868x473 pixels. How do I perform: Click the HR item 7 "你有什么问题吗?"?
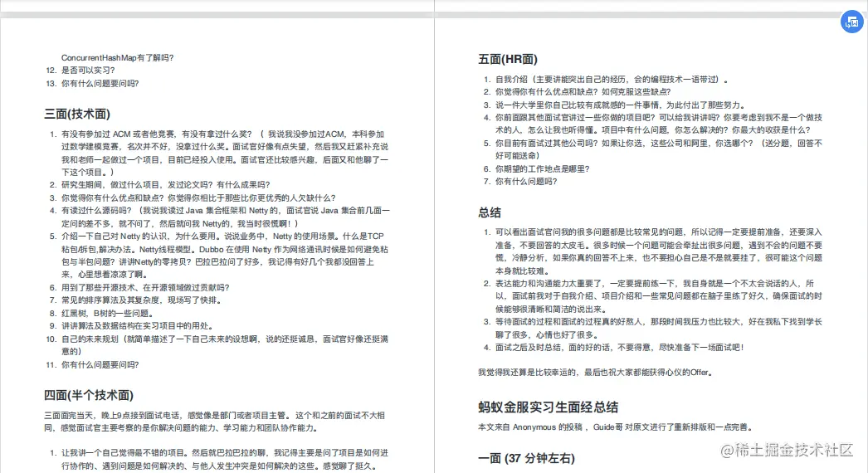pos(526,182)
